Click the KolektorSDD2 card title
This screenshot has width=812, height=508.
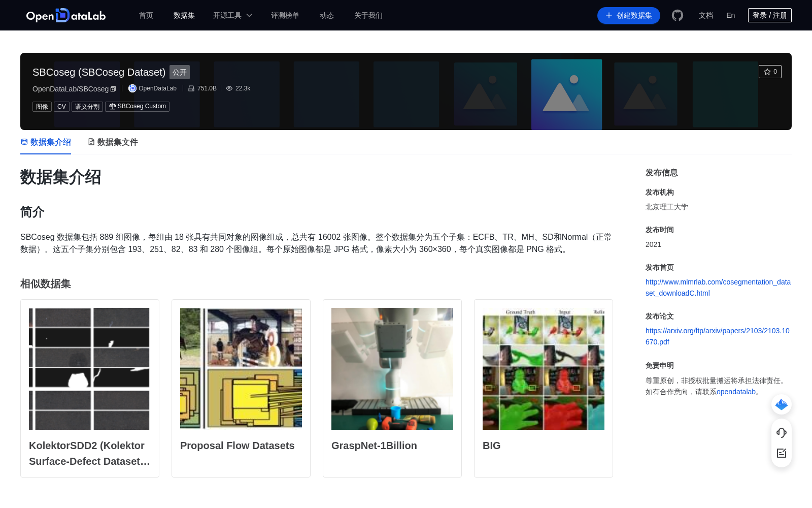(x=90, y=453)
